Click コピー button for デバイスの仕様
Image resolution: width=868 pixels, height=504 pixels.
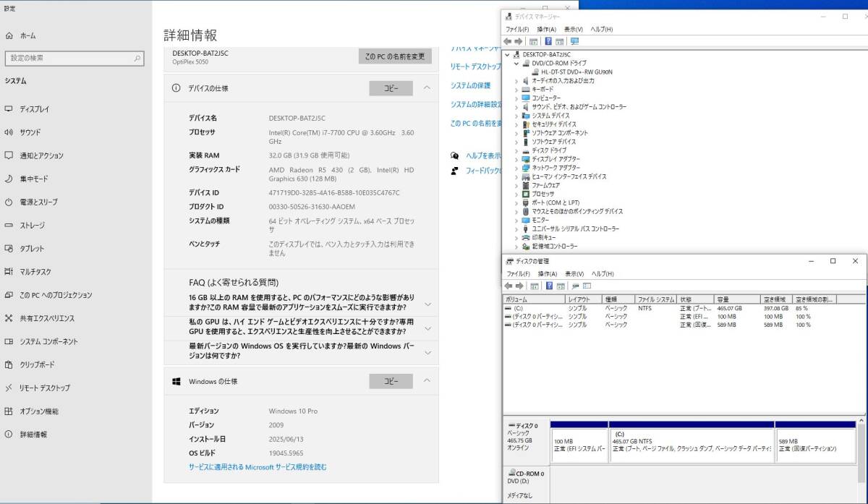click(391, 88)
